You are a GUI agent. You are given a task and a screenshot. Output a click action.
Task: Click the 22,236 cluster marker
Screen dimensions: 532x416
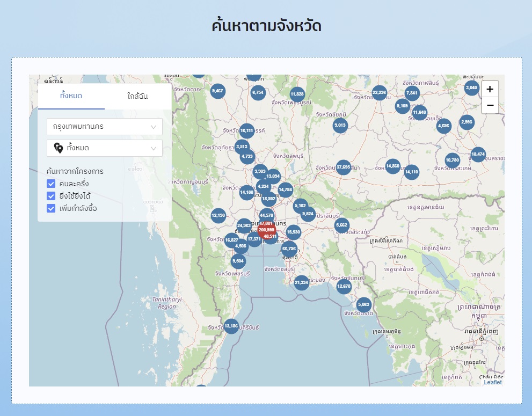pyautogui.click(x=379, y=93)
